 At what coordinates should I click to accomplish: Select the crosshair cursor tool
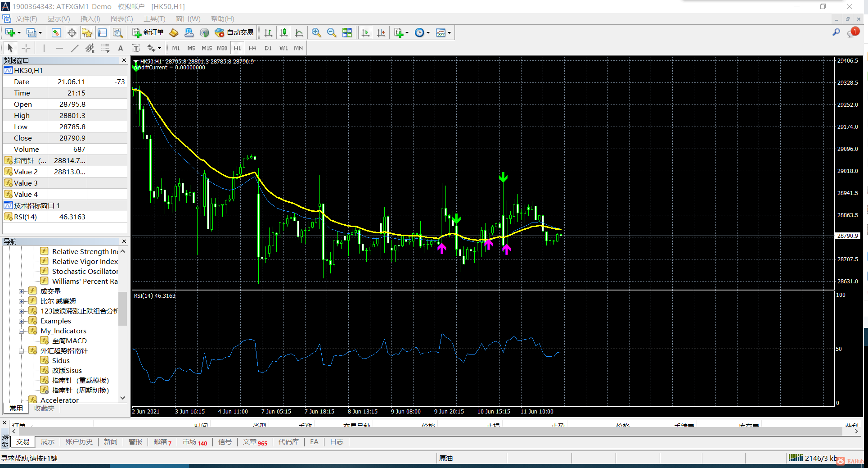[26, 48]
